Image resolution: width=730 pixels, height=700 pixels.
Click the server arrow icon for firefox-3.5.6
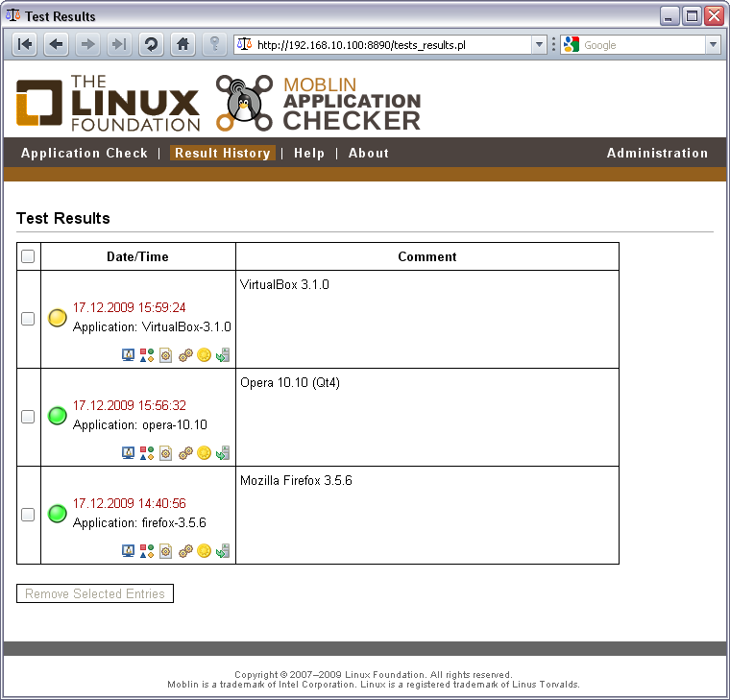[223, 551]
